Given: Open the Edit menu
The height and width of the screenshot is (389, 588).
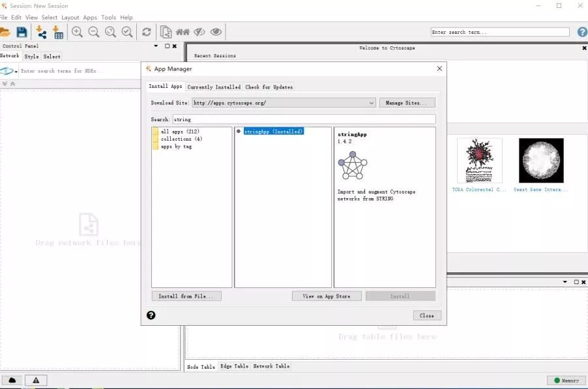Looking at the screenshot, I should coord(16,17).
